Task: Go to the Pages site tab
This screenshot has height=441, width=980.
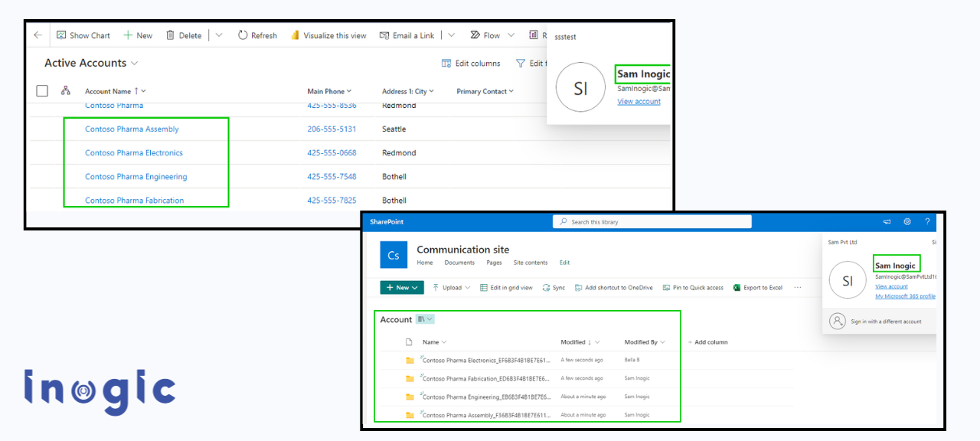Action: 494,263
